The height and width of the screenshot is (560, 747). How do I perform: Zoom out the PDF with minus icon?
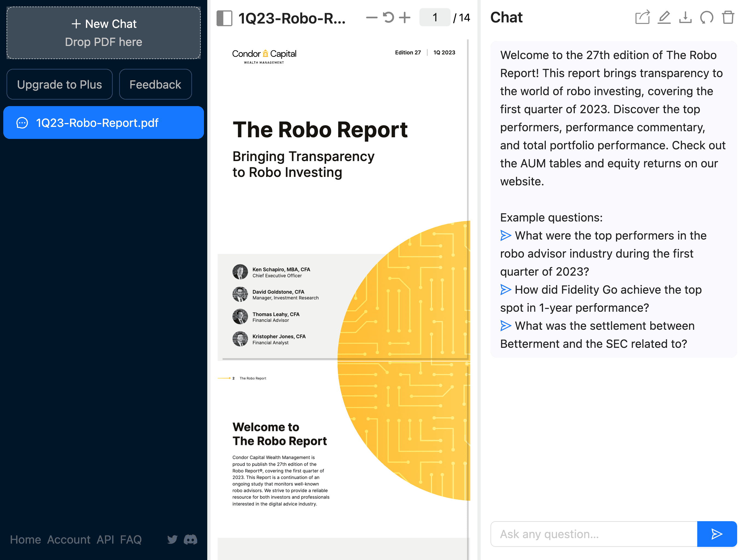371,17
